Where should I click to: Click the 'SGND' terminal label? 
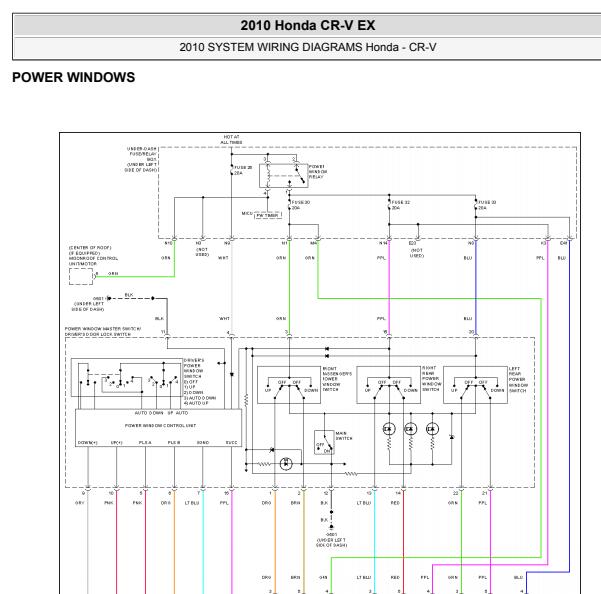[203, 443]
